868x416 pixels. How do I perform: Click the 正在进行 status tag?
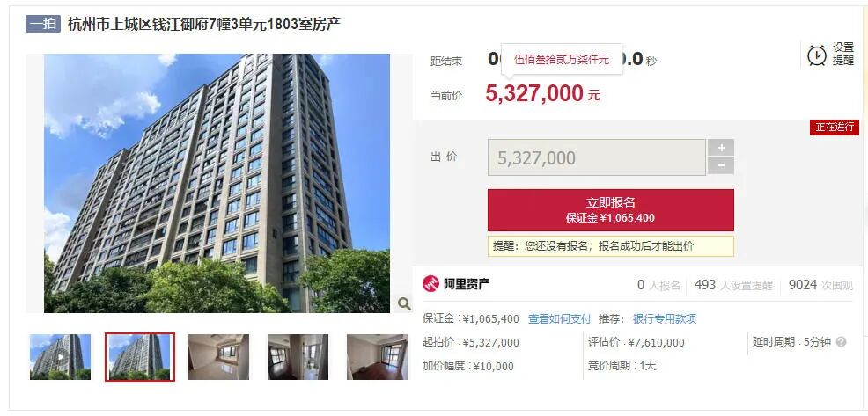835,127
